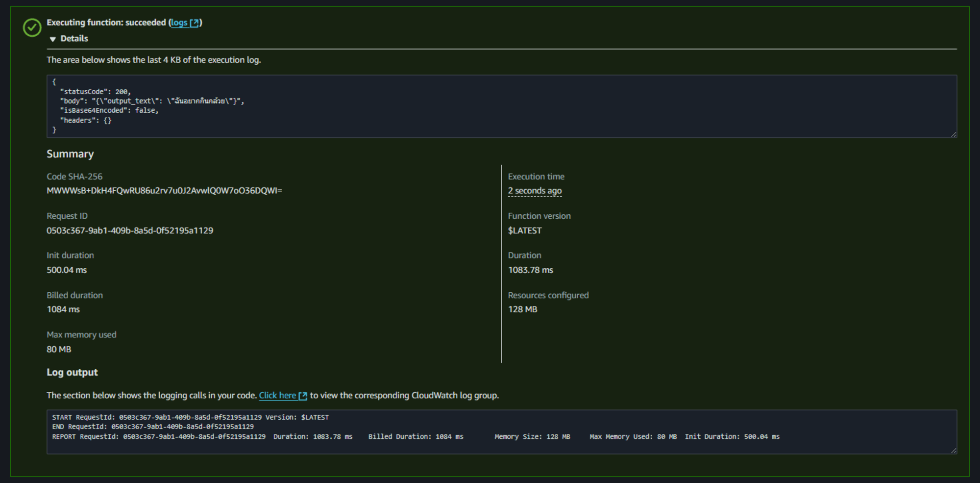The image size is (980, 483).
Task: Click the Max memory used value 80 MB
Action: coord(59,349)
